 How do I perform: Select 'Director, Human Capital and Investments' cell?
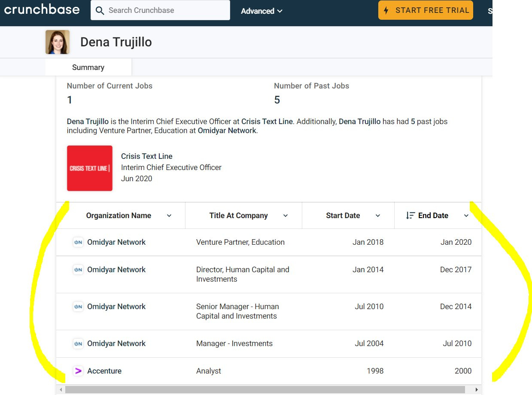click(x=243, y=274)
